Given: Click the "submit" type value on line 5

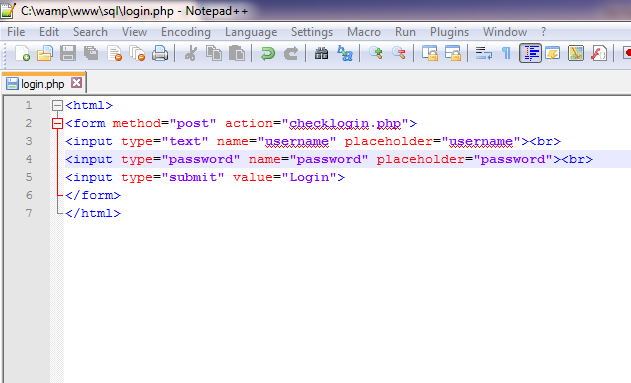Looking at the screenshot, I should (x=192, y=177).
